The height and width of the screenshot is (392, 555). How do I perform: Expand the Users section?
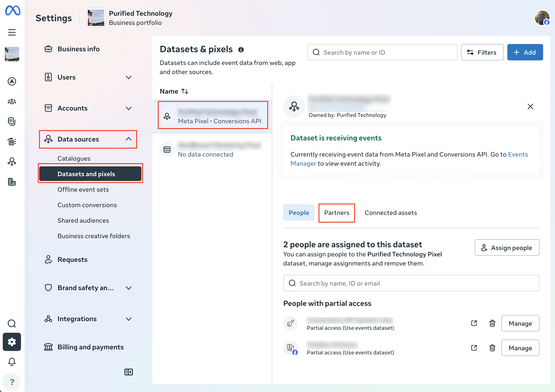pos(88,77)
